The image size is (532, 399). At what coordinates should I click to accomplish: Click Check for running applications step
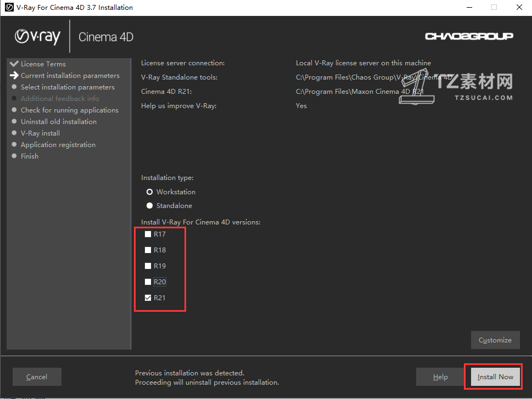click(x=70, y=110)
